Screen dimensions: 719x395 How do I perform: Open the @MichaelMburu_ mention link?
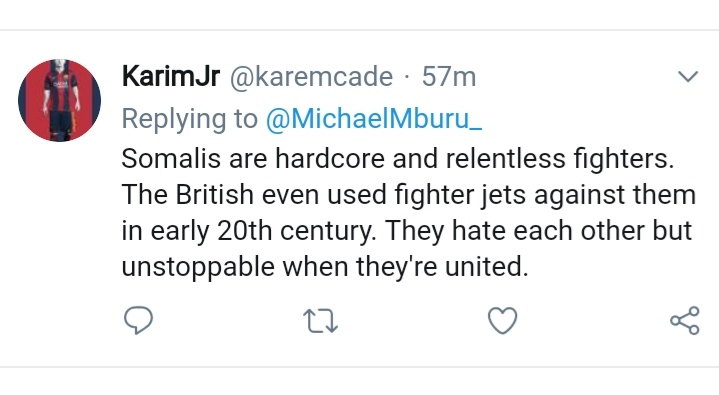(x=374, y=118)
